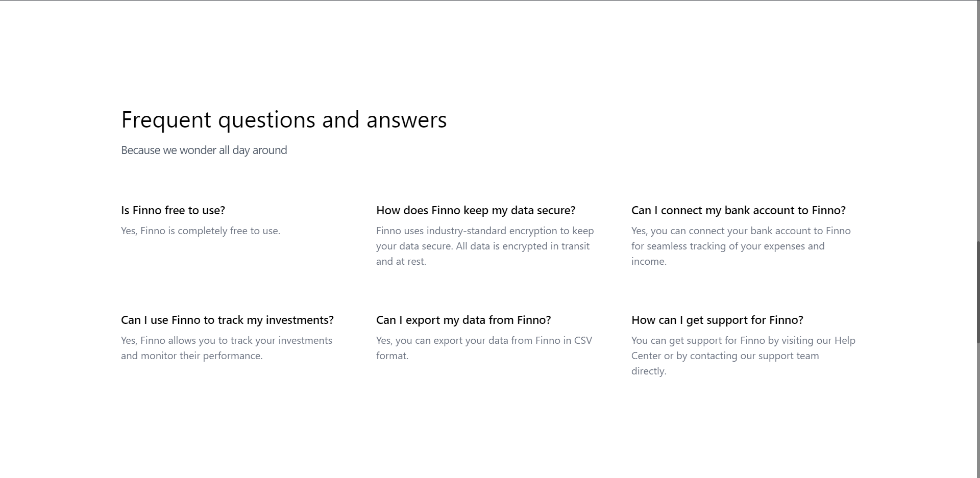The width and height of the screenshot is (980, 478).
Task: Open the "How does Finno keep my data secure?" question
Action: coord(476,210)
